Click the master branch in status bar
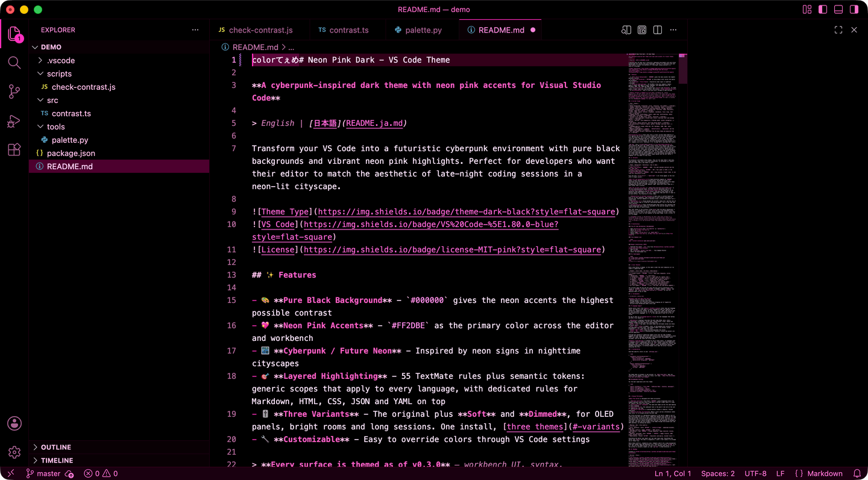This screenshot has width=868, height=480. pos(43,473)
